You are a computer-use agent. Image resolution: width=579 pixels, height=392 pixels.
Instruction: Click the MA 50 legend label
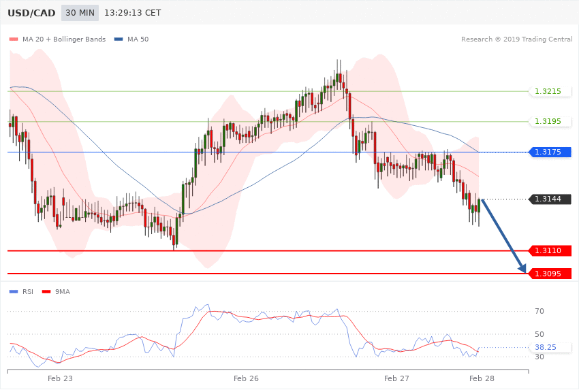(x=138, y=39)
